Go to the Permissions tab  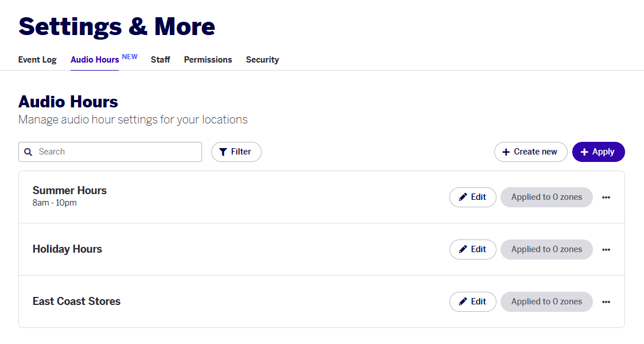(x=208, y=60)
